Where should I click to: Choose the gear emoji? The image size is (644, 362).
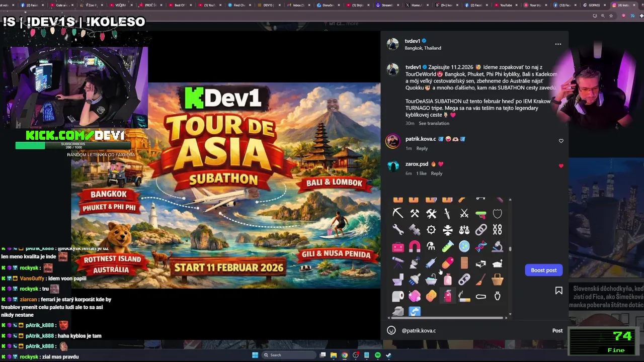click(431, 230)
